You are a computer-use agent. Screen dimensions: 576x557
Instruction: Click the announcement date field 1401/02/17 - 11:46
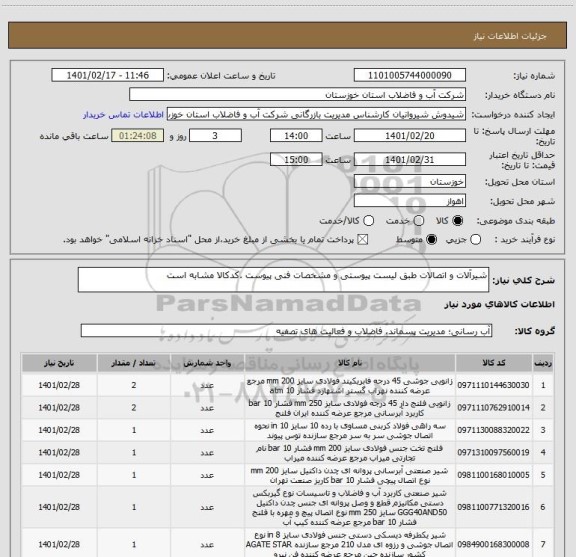pos(108,75)
